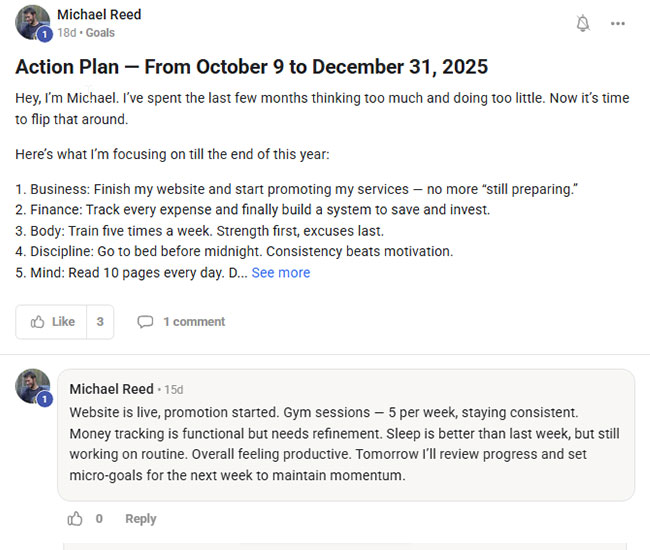Like the comment using the thumbs-up icon
Image resolution: width=650 pixels, height=550 pixels.
75,519
